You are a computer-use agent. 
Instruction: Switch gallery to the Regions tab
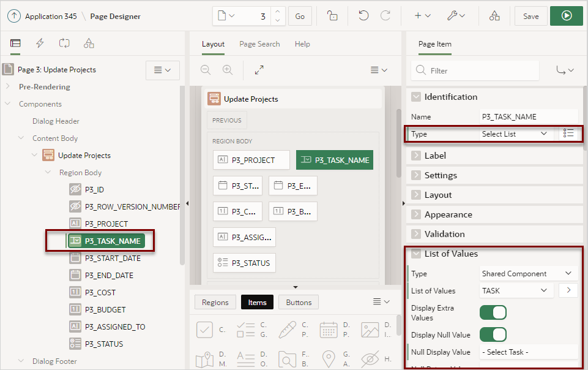[215, 302]
